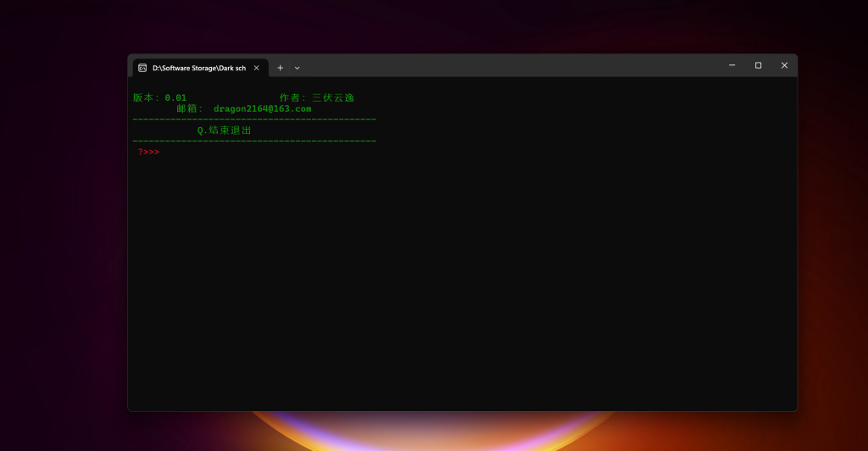The height and width of the screenshot is (451, 868).
Task: Click the email dragon2164@163.com text
Action: coord(263,109)
